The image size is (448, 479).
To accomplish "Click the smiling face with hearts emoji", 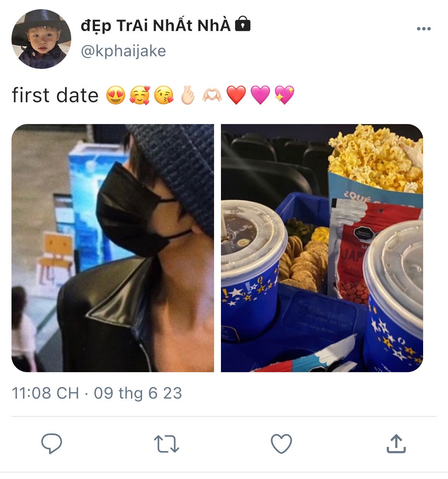I will (140, 95).
